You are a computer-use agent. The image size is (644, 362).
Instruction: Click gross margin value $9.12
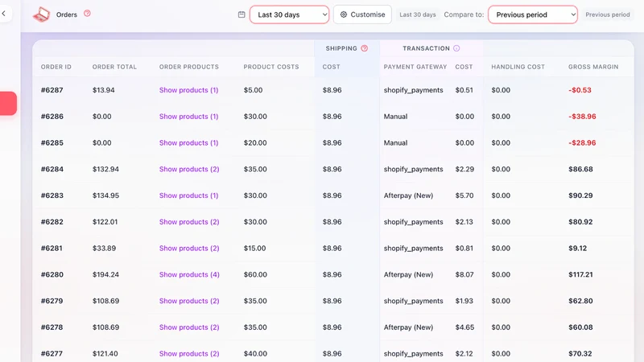578,249
